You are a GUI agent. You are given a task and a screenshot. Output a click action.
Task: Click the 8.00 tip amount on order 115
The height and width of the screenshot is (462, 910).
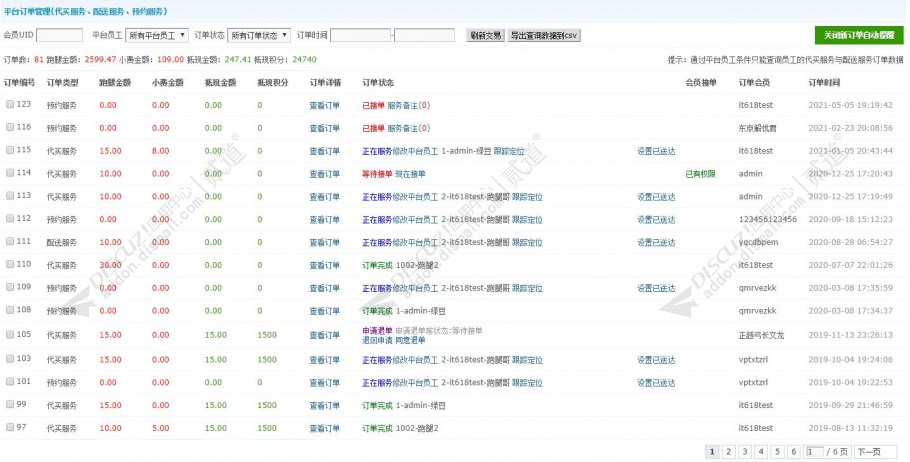(161, 151)
